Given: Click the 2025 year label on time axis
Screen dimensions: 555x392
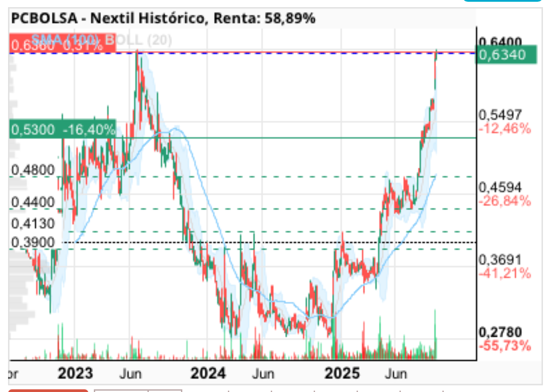Looking at the screenshot, I should pos(342,373).
